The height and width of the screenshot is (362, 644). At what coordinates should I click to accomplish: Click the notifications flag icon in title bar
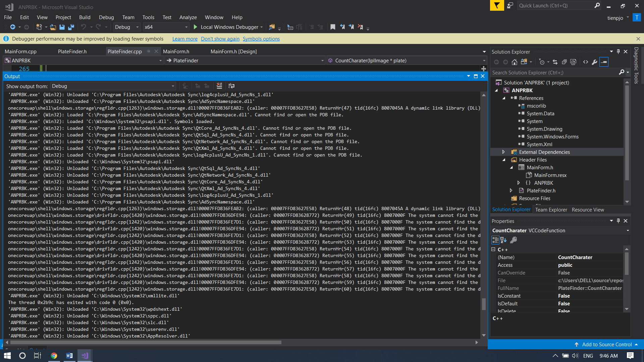(497, 6)
